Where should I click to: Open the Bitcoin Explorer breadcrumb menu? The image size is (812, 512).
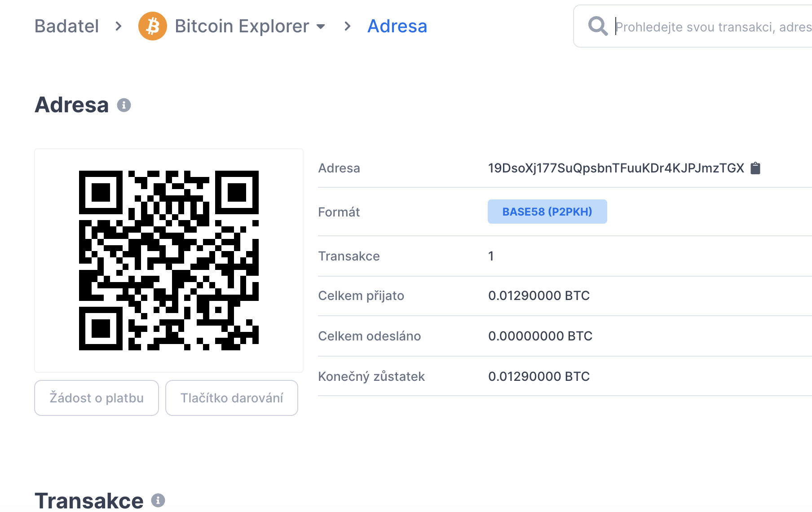pos(242,26)
